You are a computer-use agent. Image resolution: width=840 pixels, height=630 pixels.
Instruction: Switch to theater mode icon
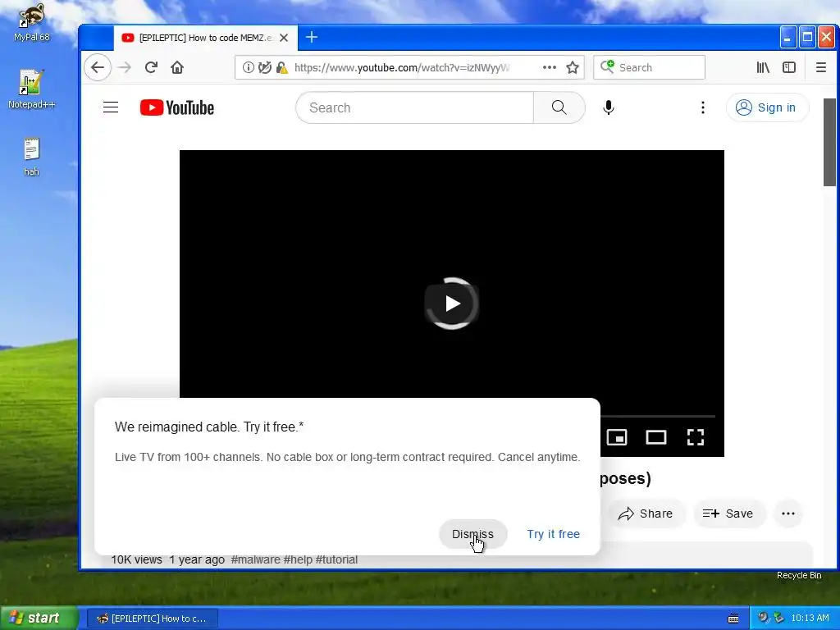656,438
